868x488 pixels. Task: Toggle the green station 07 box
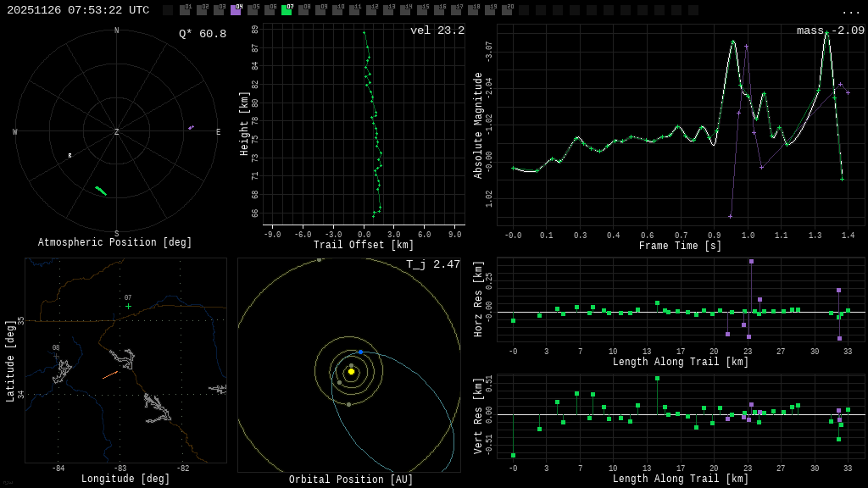tap(287, 10)
